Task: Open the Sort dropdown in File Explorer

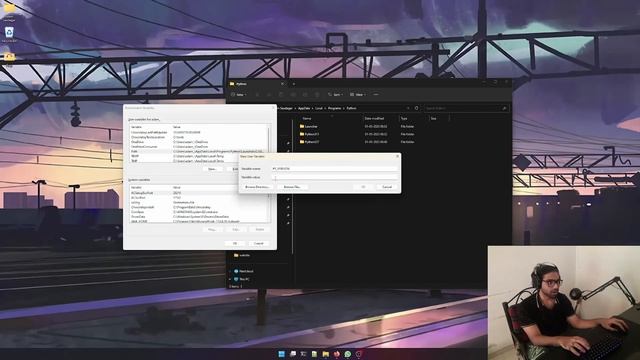Action: point(335,94)
